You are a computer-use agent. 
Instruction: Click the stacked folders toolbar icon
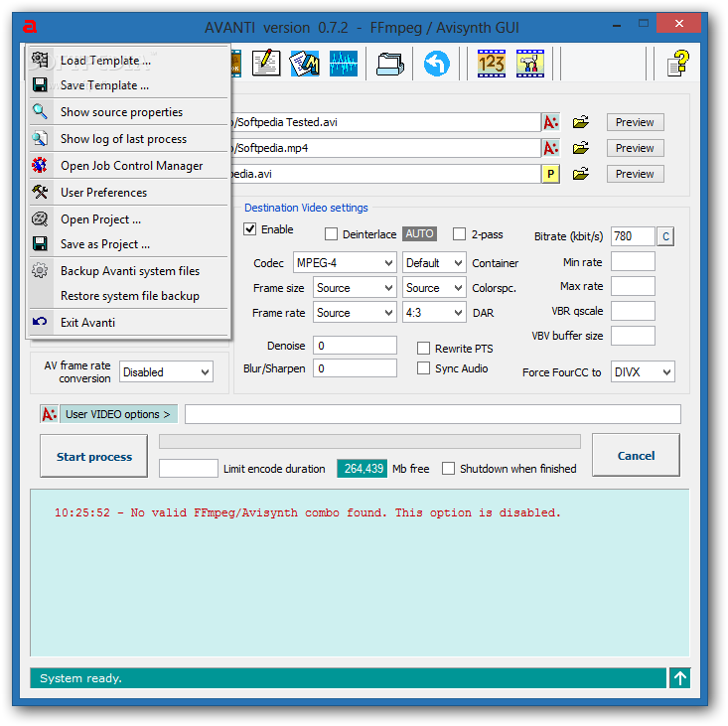pos(389,64)
